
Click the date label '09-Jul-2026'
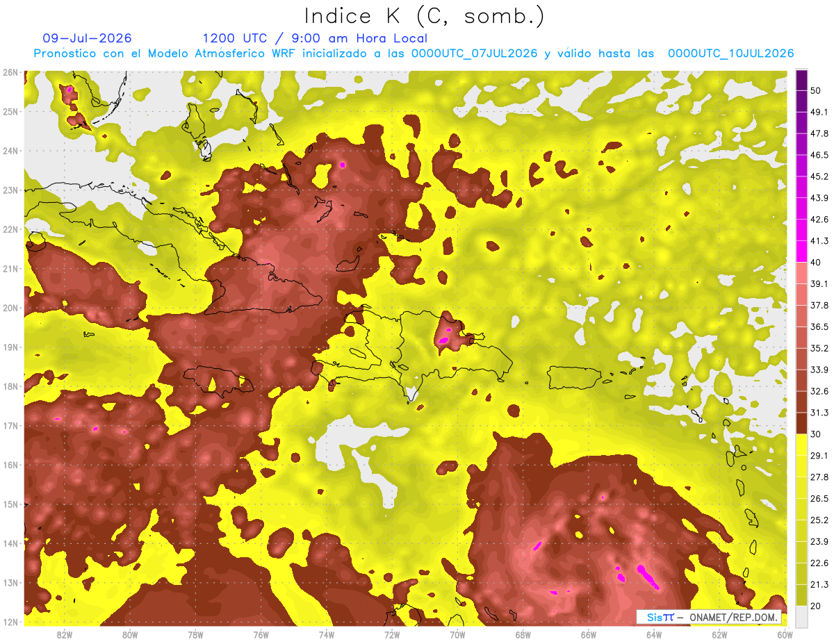click(87, 38)
